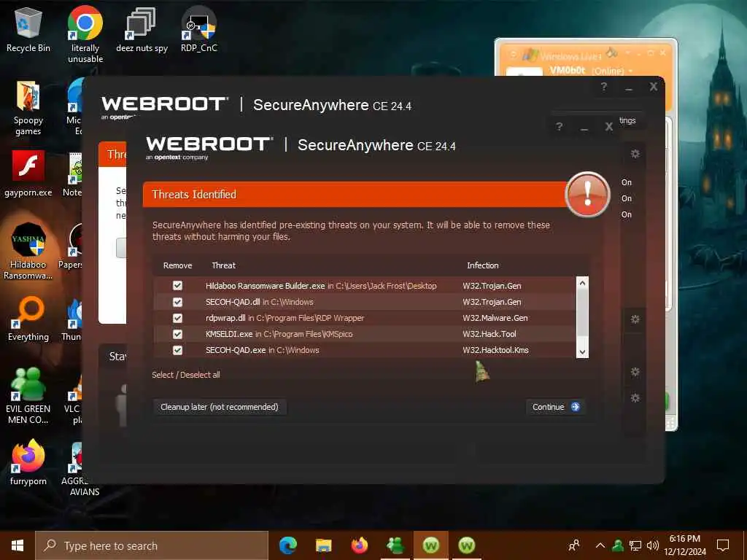Click the Threat column header
Image resolution: width=747 pixels, height=560 pixels.
[223, 265]
